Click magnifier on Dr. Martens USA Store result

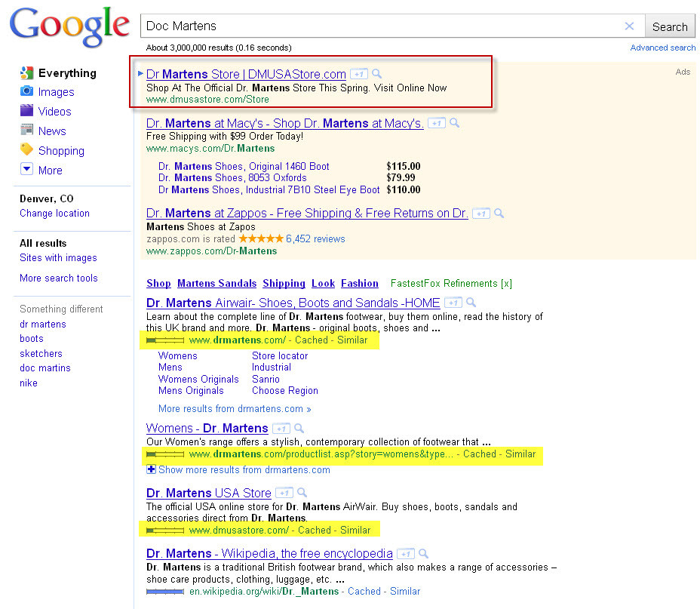click(302, 493)
